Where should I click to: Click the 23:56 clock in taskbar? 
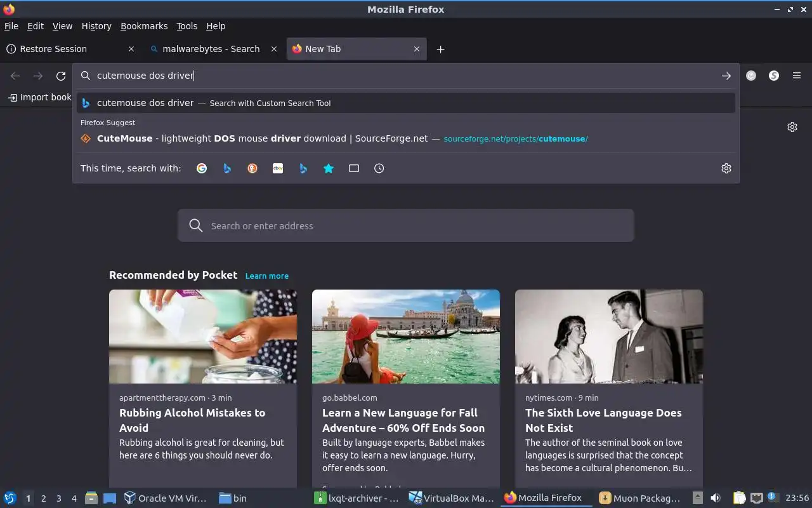[797, 498]
